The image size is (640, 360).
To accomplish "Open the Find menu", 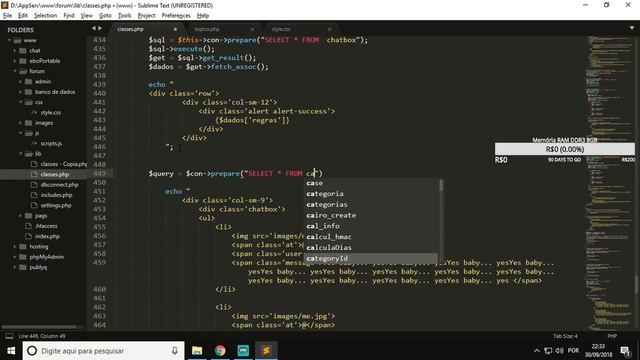I will coord(69,16).
